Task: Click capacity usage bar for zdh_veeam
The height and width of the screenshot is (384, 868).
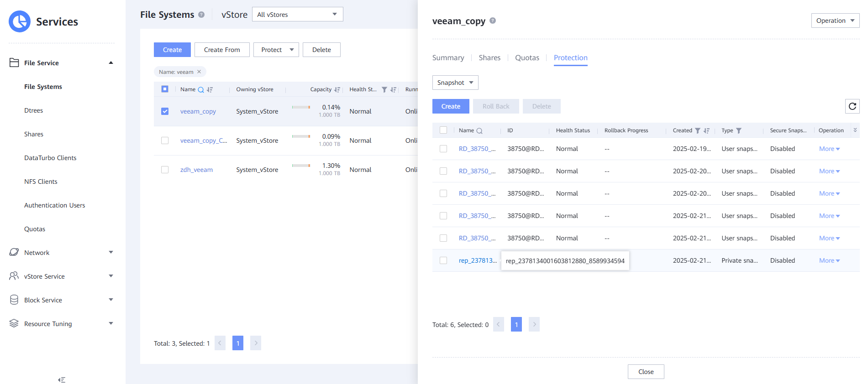Action: pyautogui.click(x=301, y=166)
